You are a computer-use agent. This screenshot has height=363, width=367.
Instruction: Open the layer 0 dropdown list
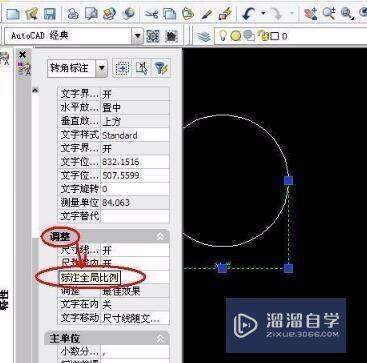pos(290,36)
